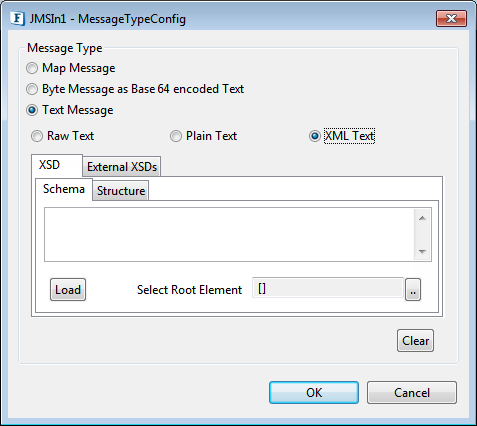Screen dimensions: 477x426
Task: Choose the Plain Text radio option
Action: click(176, 136)
